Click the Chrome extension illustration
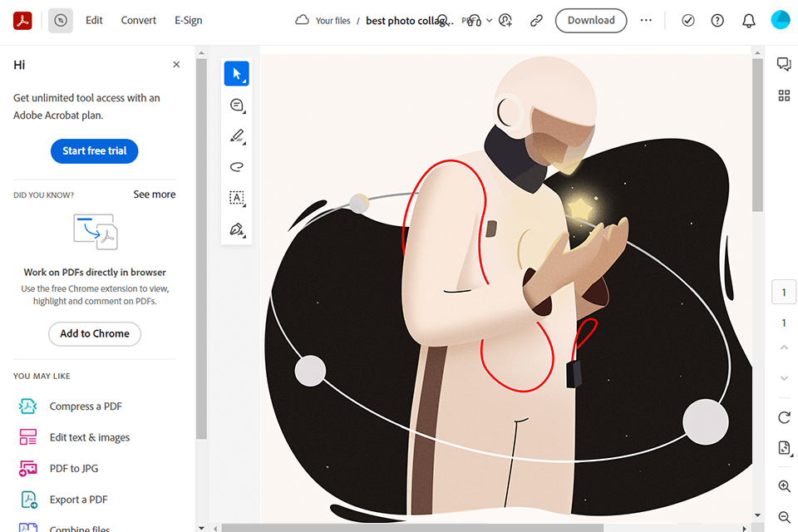Viewport: 798px width, 532px height. pyautogui.click(x=96, y=232)
